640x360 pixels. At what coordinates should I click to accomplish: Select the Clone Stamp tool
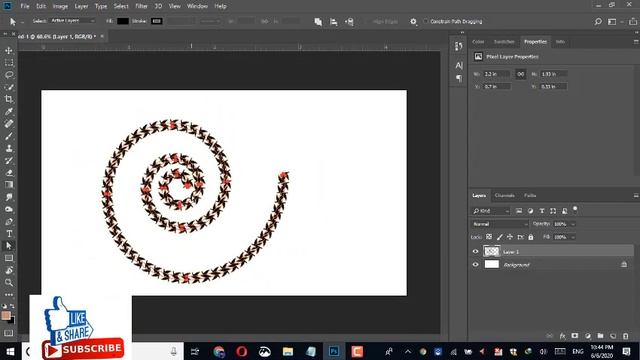[x=9, y=148]
